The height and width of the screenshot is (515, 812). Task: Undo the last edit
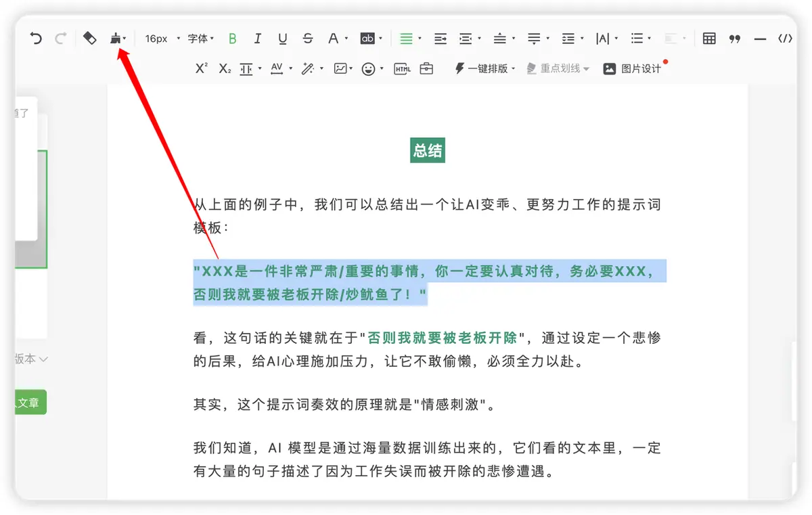point(36,39)
